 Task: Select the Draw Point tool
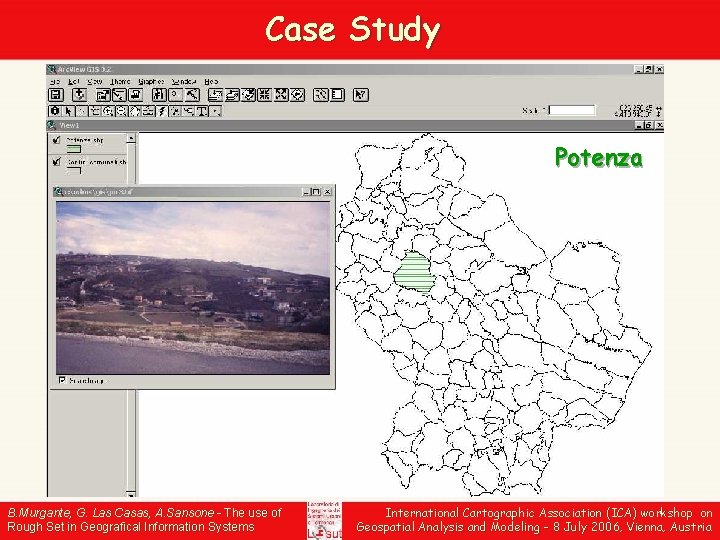(x=216, y=111)
